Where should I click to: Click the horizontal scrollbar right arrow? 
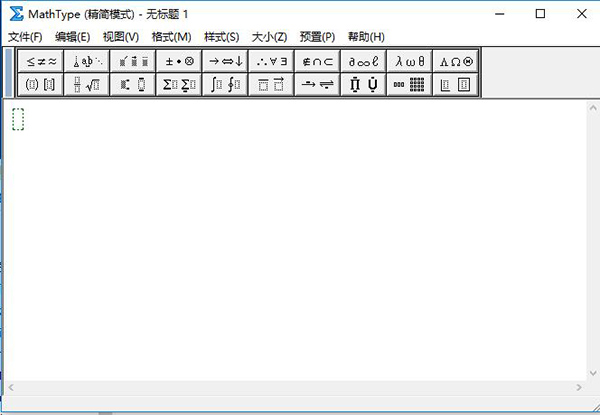578,386
